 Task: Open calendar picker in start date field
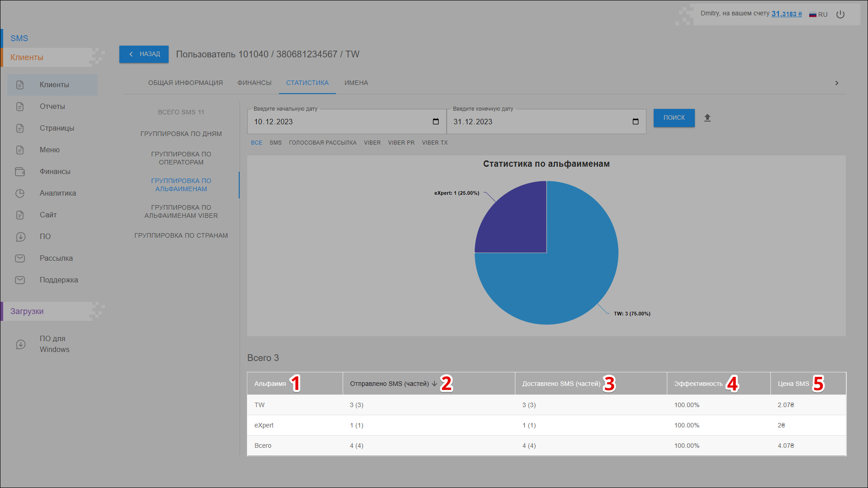[x=436, y=122]
